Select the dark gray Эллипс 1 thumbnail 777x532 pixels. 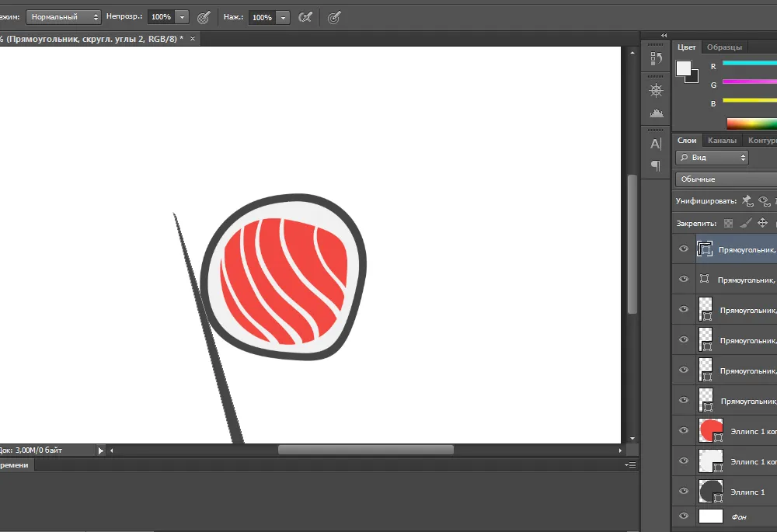711,491
